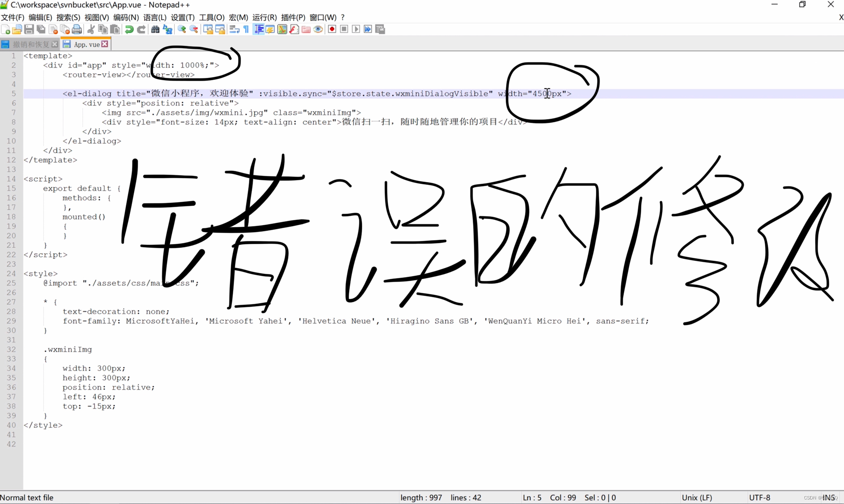Open the 编辑(E) menu
Image resolution: width=844 pixels, height=504 pixels.
click(x=40, y=17)
